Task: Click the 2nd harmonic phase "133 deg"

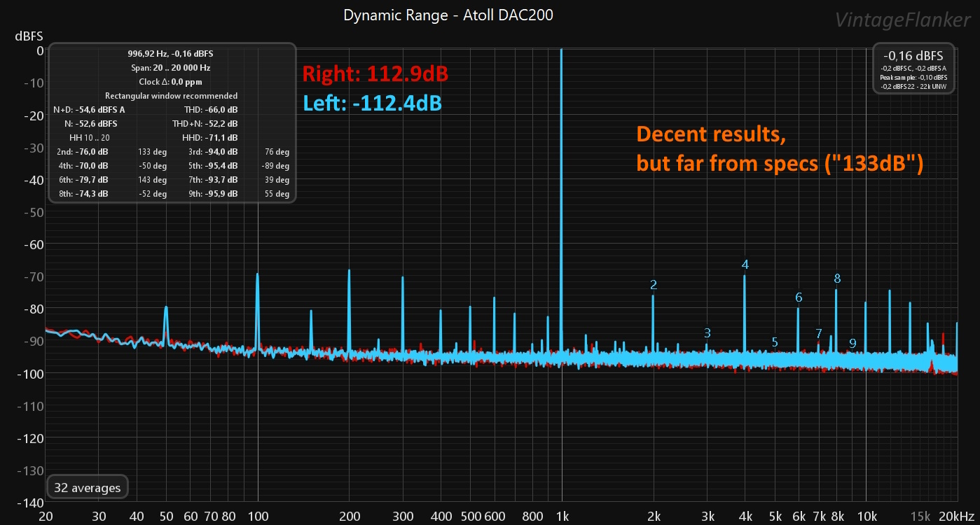Action: (x=153, y=152)
